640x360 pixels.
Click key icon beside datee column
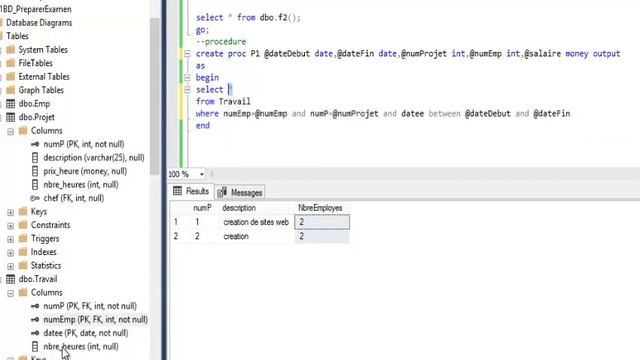point(35,333)
